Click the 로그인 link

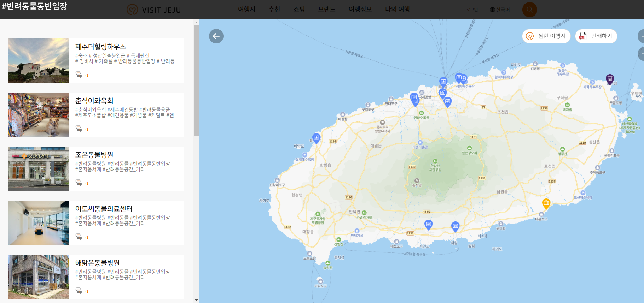coord(472,10)
